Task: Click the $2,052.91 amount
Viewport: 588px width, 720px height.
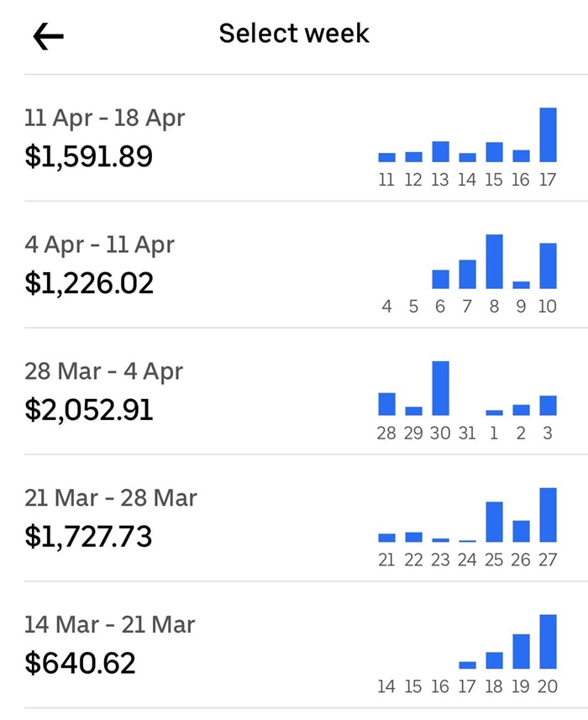Action: point(90,410)
